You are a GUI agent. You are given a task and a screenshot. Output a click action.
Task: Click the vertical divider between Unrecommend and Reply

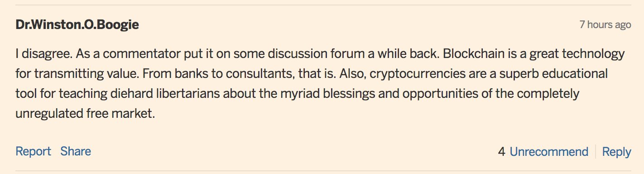pos(595,152)
